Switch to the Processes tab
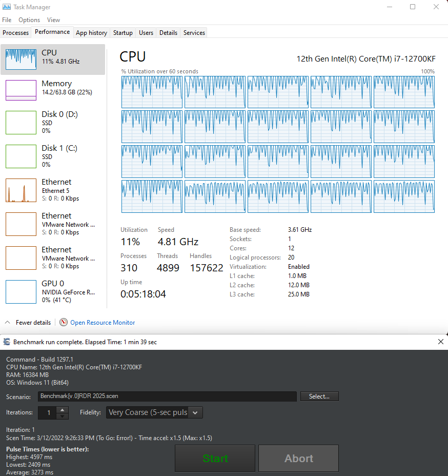Image resolution: width=448 pixels, height=476 pixels. pos(15,33)
